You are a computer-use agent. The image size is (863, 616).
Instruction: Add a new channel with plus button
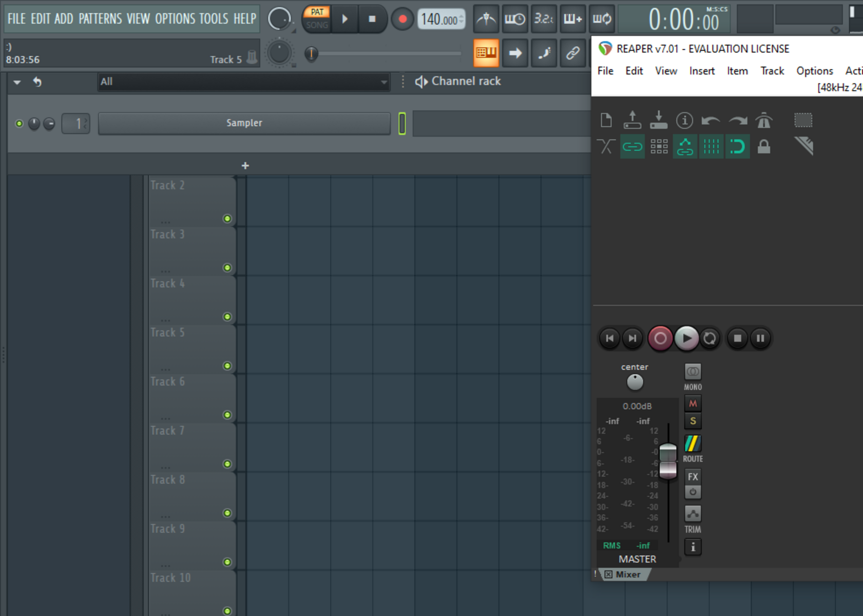pos(245,165)
